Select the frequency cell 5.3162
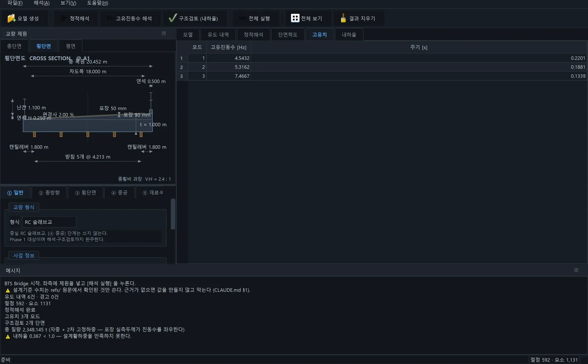Image resolution: width=588 pixels, height=364 pixels. pos(229,67)
